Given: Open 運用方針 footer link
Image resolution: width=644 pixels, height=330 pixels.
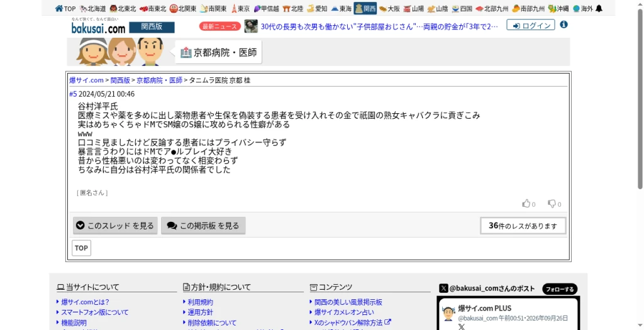Looking at the screenshot, I should click(201, 312).
